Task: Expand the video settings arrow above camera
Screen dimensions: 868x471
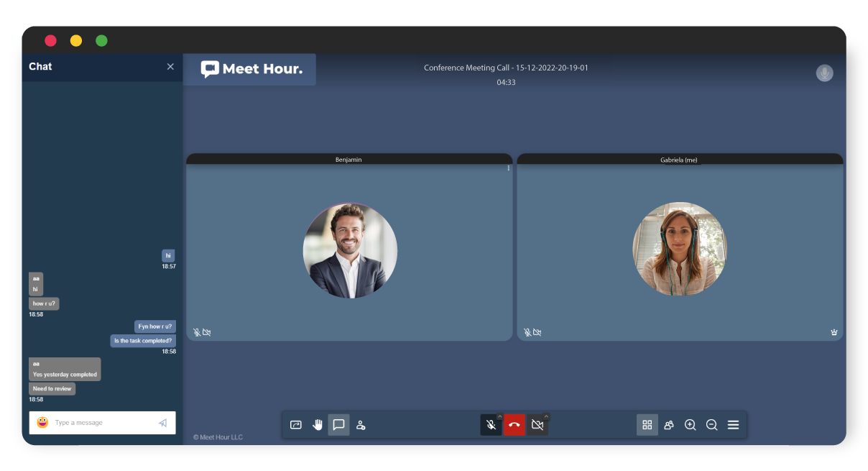Action: pyautogui.click(x=546, y=416)
